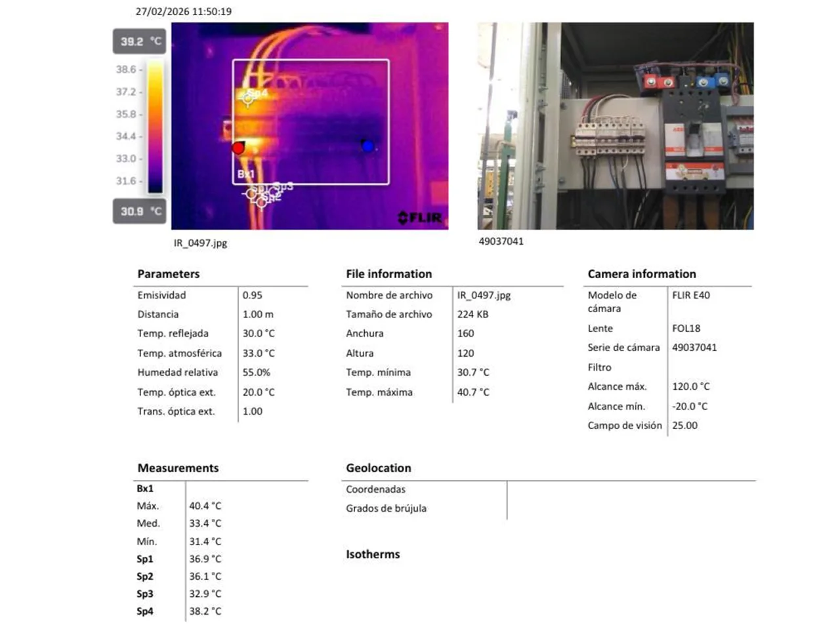
Task: Click the Isotherms heading
Action: [373, 554]
